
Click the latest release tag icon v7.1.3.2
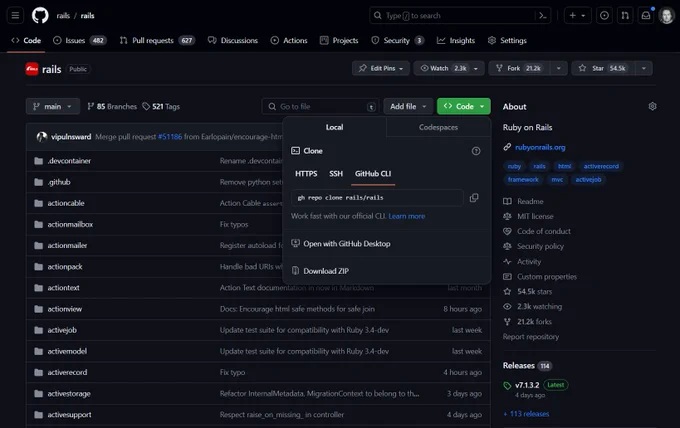tap(507, 385)
